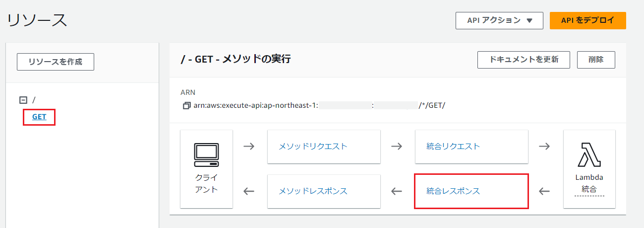
Task: Open the 統合レスポンス card
Action: tap(471, 191)
